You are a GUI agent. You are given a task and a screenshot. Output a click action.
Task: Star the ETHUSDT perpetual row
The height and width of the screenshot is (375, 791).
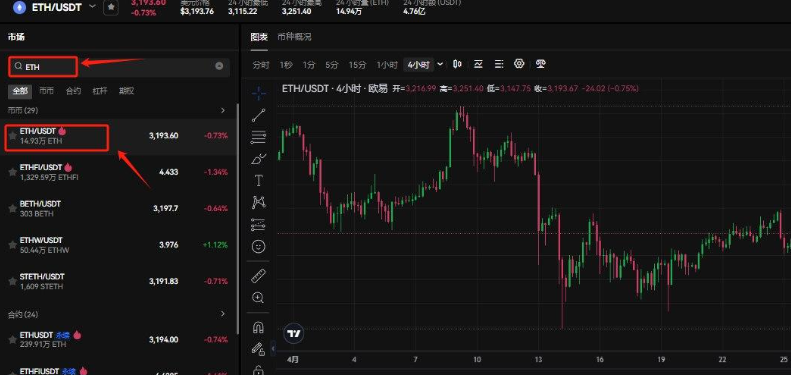click(x=13, y=340)
